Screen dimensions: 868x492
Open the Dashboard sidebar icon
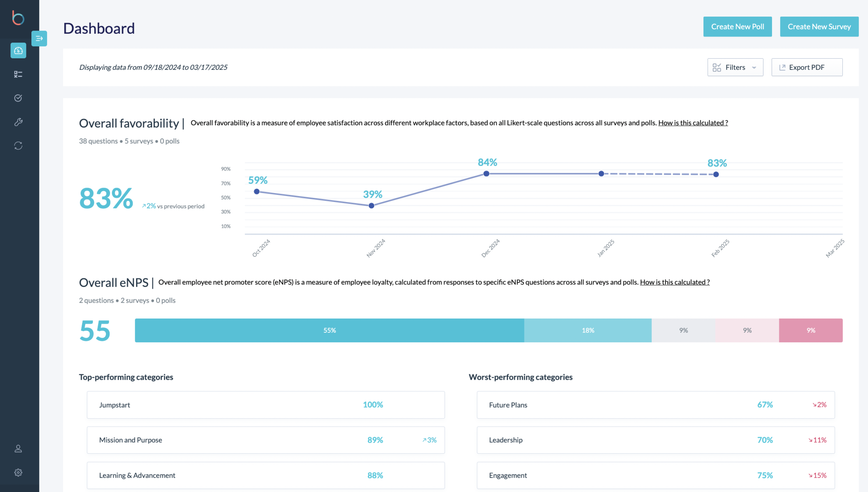coord(18,50)
